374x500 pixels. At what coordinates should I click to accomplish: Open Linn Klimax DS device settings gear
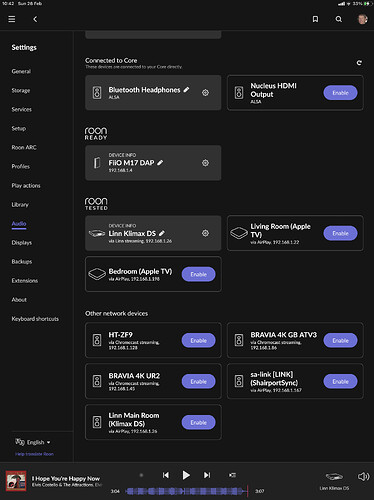205,233
